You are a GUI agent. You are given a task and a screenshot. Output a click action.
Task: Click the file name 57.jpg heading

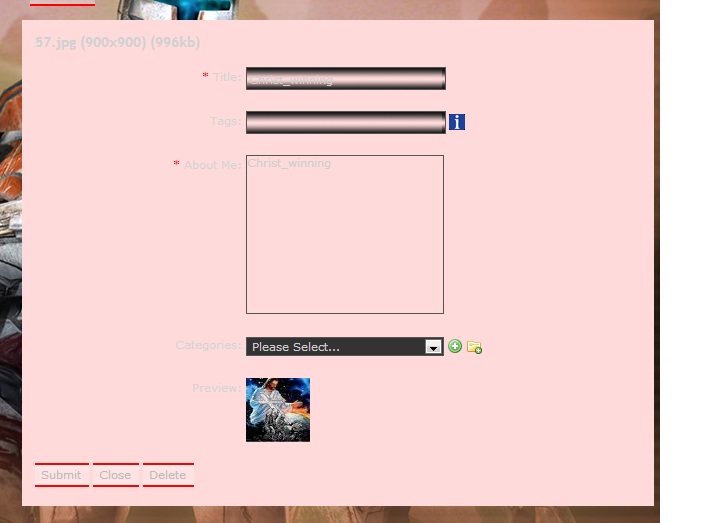point(118,42)
